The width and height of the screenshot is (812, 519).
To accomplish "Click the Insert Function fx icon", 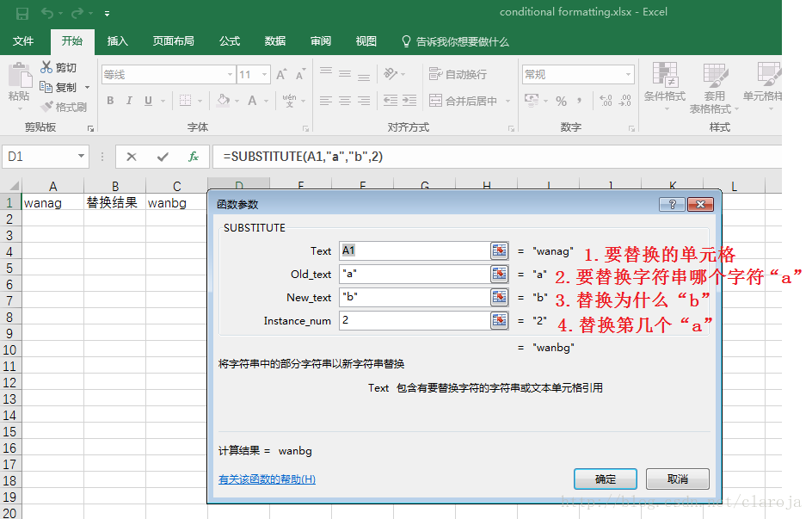I will click(194, 157).
